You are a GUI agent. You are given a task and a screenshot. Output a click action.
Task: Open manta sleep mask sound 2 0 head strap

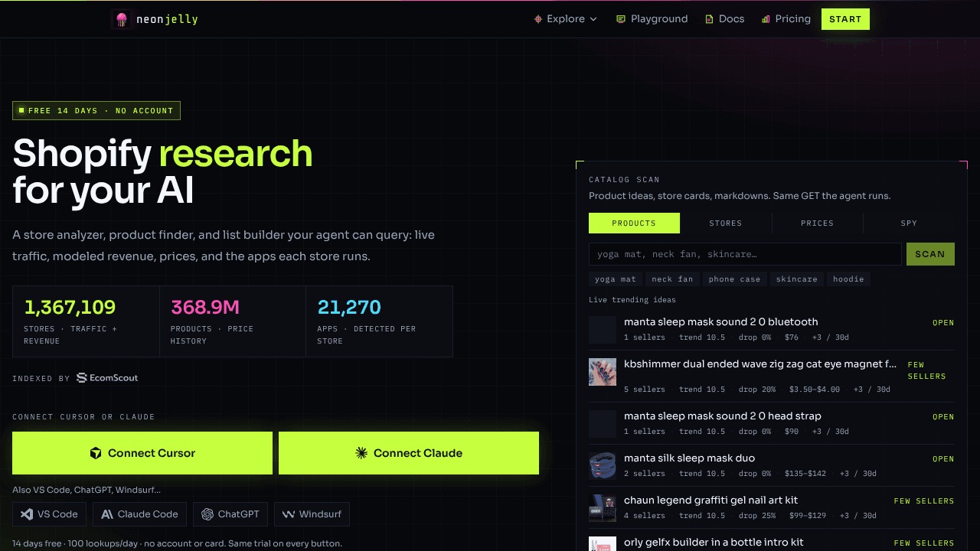[x=772, y=423]
